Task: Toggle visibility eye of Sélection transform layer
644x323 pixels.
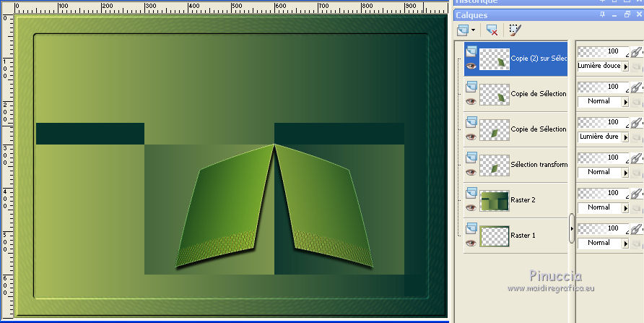Action: (x=471, y=172)
